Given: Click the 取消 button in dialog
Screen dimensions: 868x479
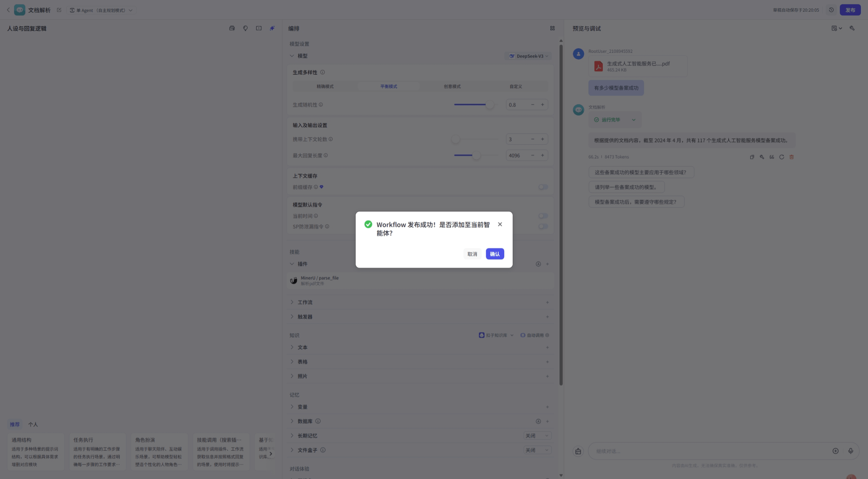Looking at the screenshot, I should coord(472,254).
